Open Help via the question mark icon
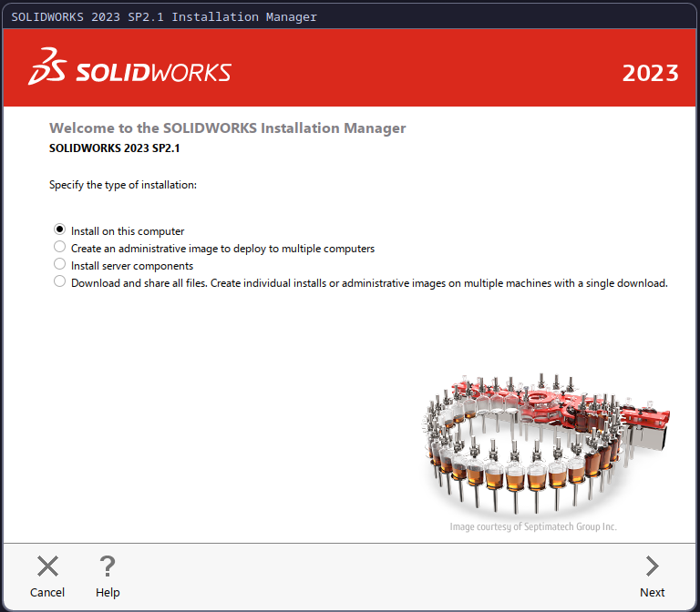 coord(108,566)
